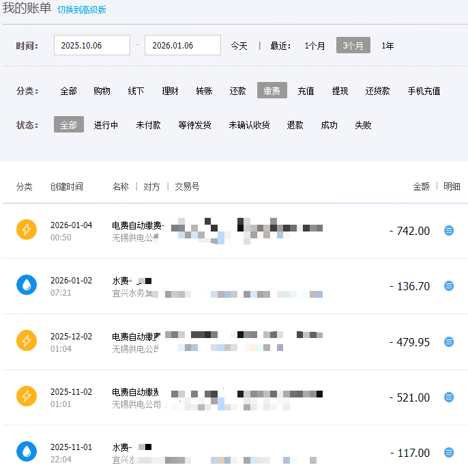
Task: Click the 今天 date shortcut
Action: pyautogui.click(x=239, y=46)
